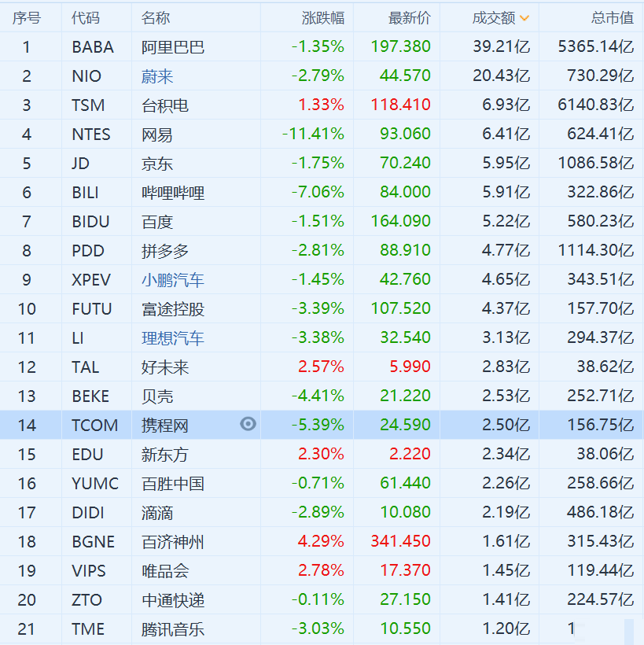Click the 滴滴 name cell
Screen dimensions: 644x645
click(x=157, y=514)
